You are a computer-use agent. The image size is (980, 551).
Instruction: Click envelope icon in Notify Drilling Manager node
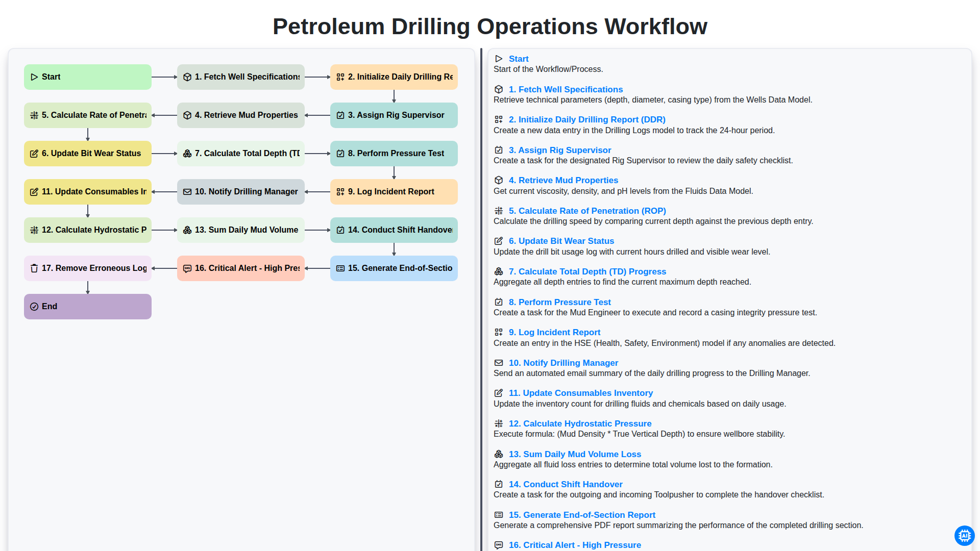click(187, 192)
